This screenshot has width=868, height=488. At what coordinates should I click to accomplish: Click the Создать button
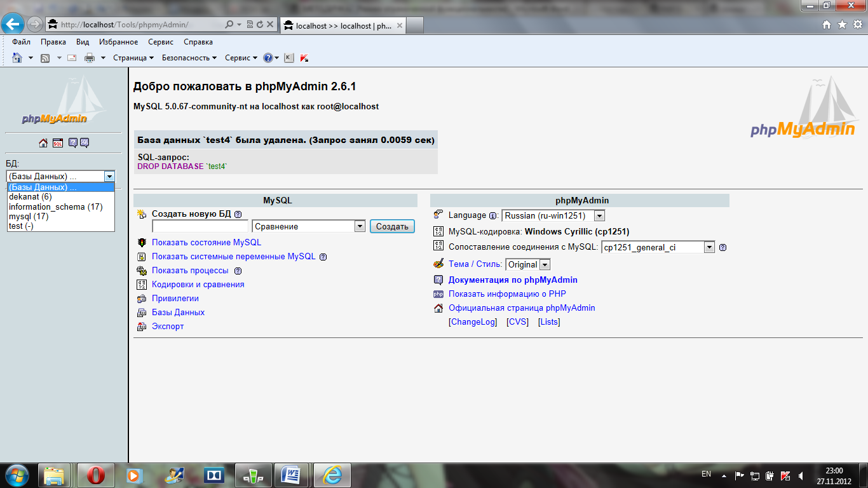pyautogui.click(x=392, y=226)
